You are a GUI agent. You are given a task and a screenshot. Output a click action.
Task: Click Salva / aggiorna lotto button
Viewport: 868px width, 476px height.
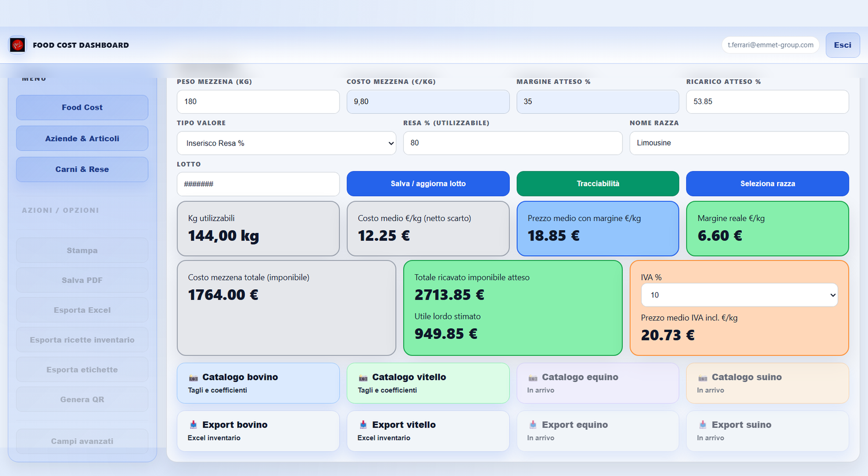pyautogui.click(x=428, y=183)
